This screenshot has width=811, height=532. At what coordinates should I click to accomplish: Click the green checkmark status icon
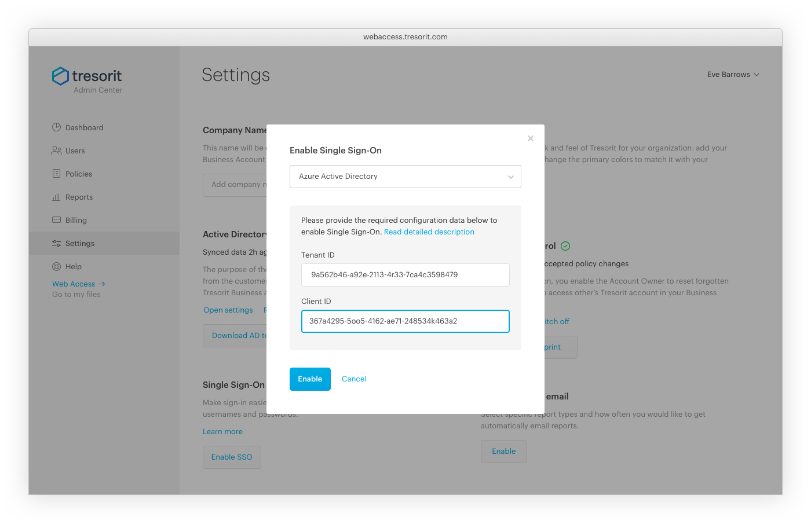point(565,246)
